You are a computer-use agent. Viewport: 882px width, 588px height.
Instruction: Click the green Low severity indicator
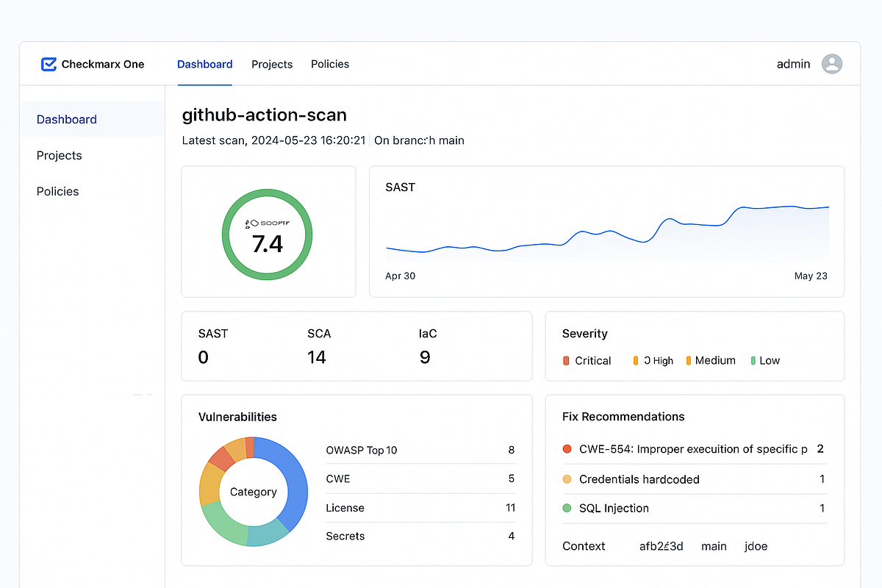click(752, 360)
